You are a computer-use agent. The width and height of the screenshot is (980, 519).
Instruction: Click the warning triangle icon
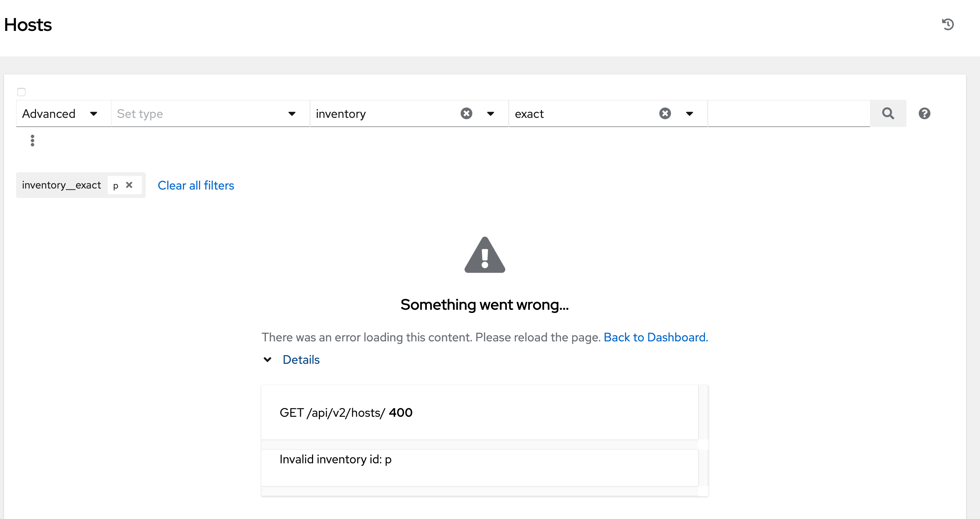pos(484,255)
